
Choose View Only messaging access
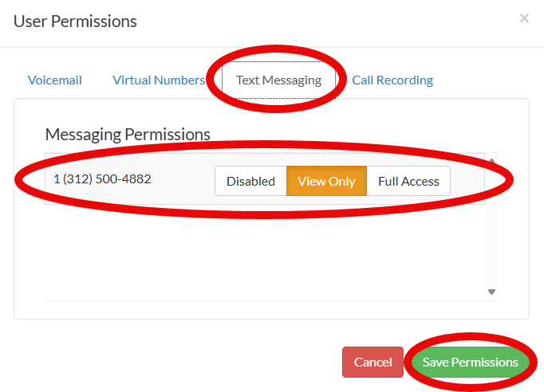326,181
